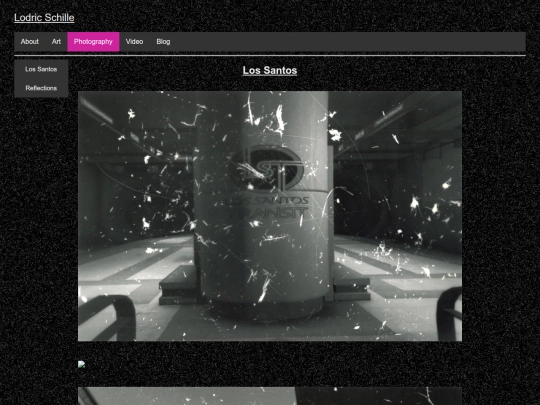Go to the About page
Viewport: 540px width, 405px height.
pos(30,42)
